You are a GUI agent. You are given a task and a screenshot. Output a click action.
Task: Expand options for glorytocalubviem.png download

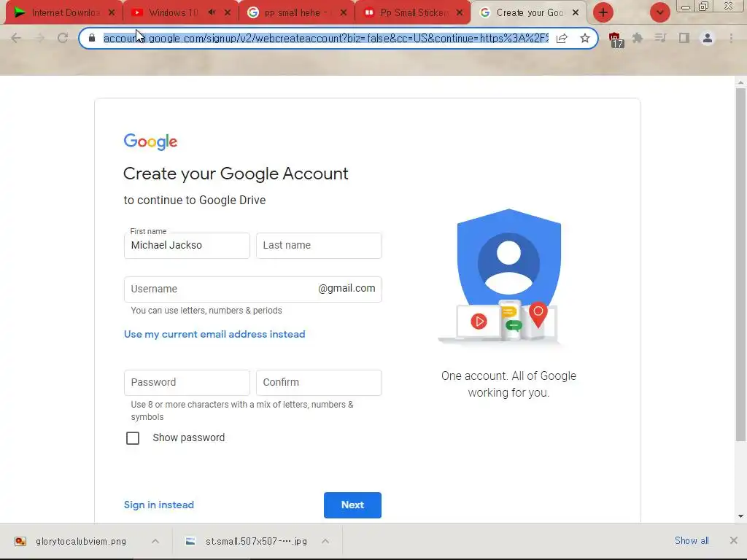(155, 542)
